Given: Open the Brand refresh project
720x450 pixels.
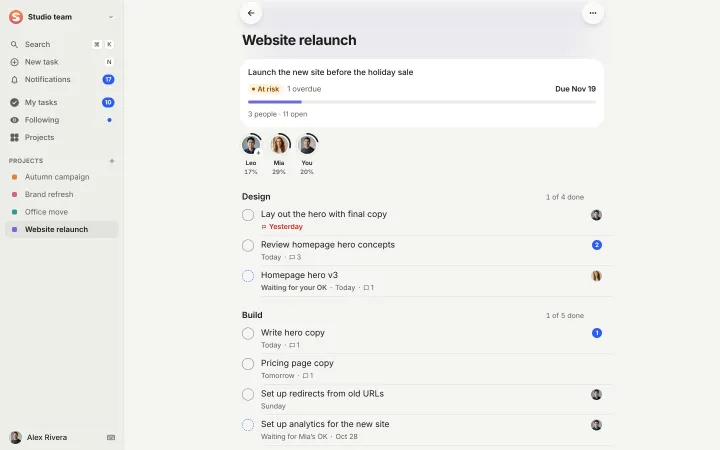Looking at the screenshot, I should [x=62, y=194].
